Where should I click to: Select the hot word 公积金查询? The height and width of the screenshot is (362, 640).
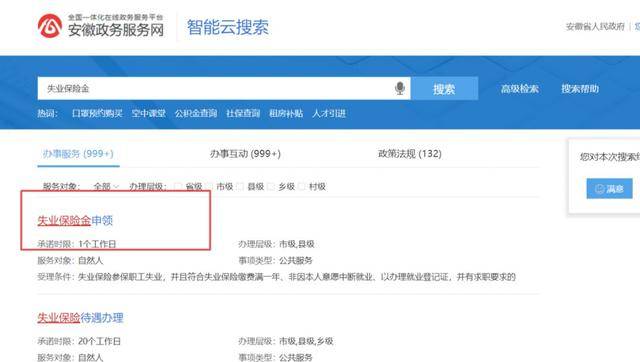(x=196, y=113)
